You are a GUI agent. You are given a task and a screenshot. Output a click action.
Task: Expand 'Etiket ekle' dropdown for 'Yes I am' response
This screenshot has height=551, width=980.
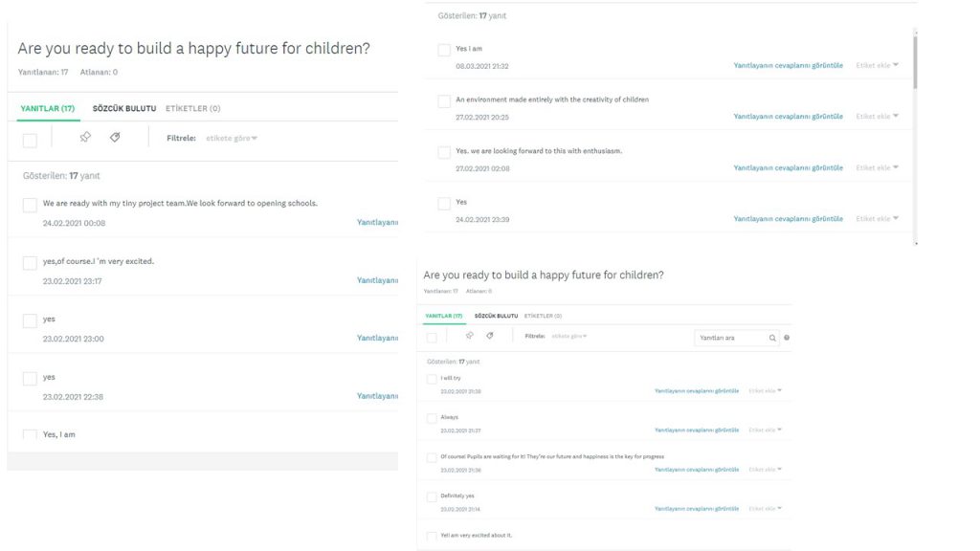pyautogui.click(x=878, y=65)
